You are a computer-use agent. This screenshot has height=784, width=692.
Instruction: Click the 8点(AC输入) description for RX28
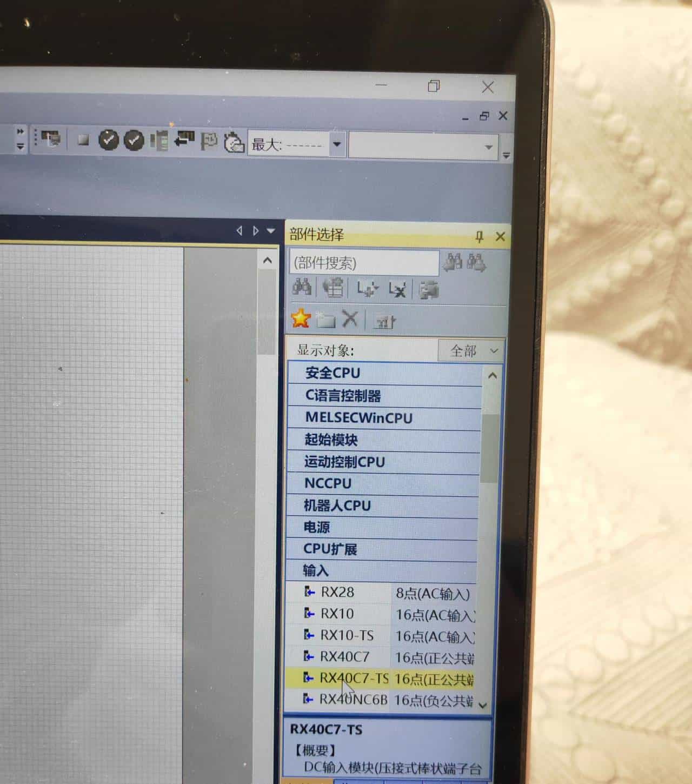(432, 594)
